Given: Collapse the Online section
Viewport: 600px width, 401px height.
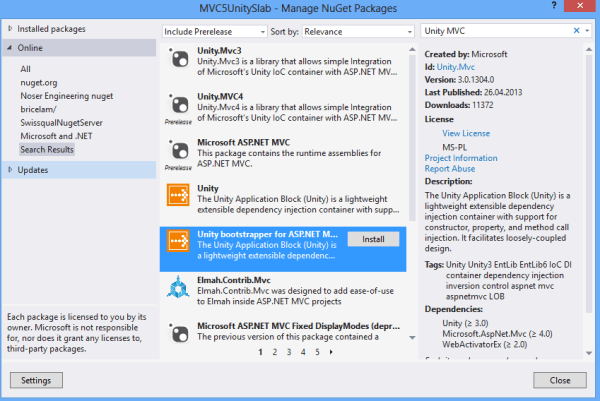Looking at the screenshot, I should tap(10, 48).
